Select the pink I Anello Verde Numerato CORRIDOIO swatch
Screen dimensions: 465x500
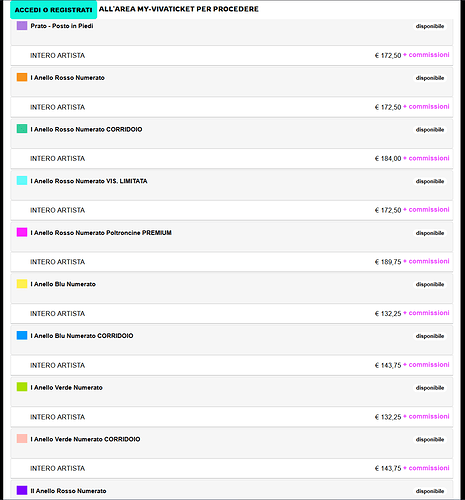(x=22, y=439)
